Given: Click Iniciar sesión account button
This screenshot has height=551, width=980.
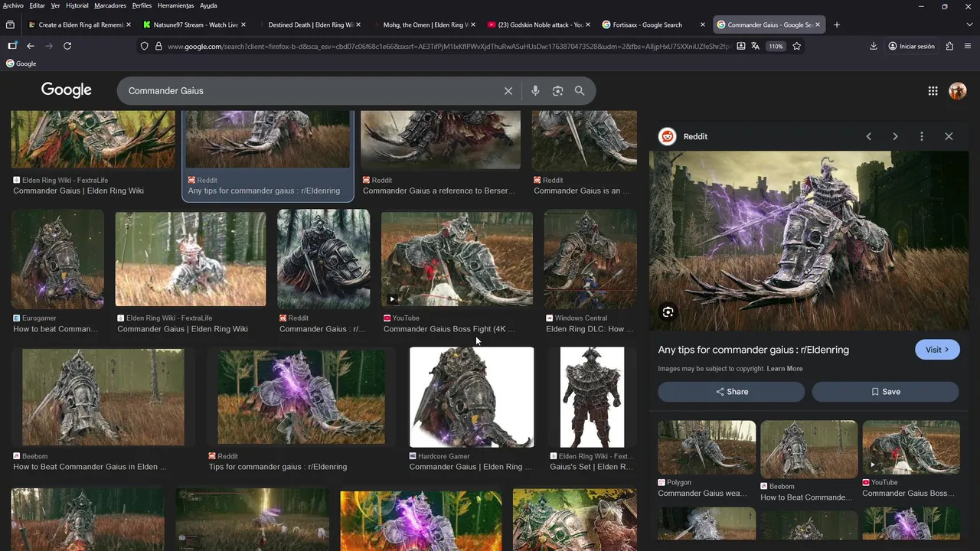Looking at the screenshot, I should pyautogui.click(x=911, y=46).
